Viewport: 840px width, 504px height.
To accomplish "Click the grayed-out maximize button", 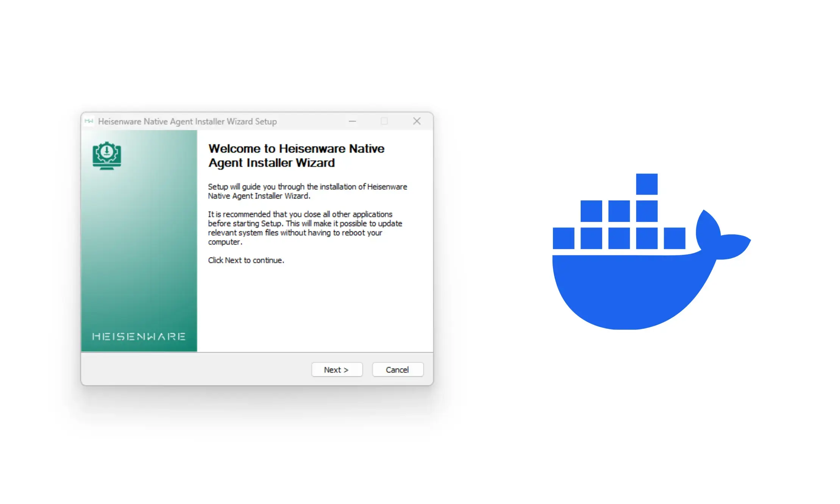I will pyautogui.click(x=384, y=121).
